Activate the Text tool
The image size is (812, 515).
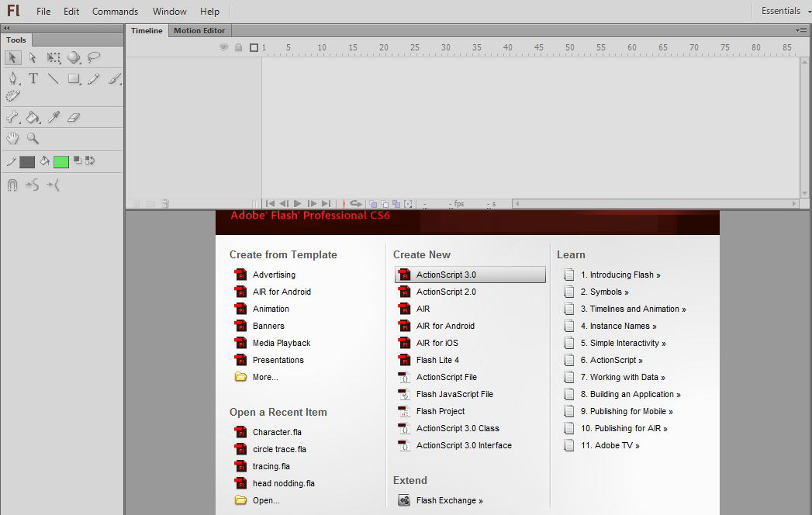[33, 78]
